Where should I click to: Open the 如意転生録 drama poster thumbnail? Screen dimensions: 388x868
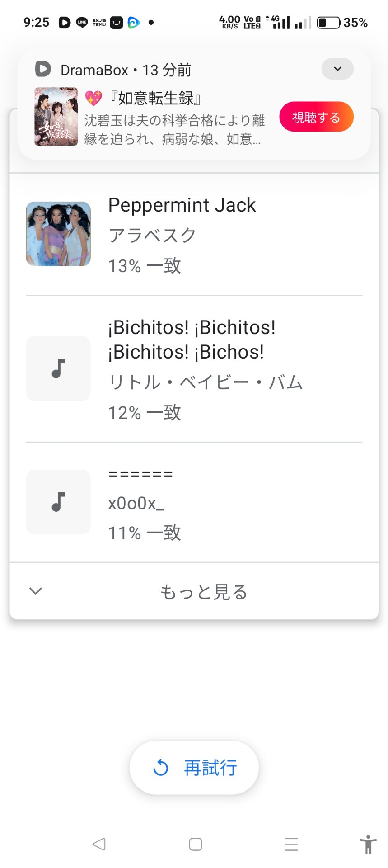coord(56,116)
